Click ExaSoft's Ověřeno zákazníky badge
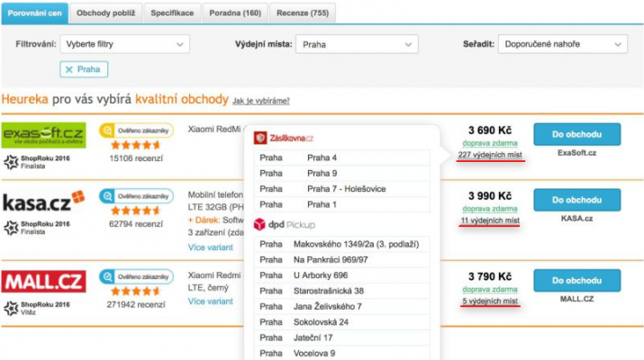The height and width of the screenshot is (360, 644). [x=136, y=129]
